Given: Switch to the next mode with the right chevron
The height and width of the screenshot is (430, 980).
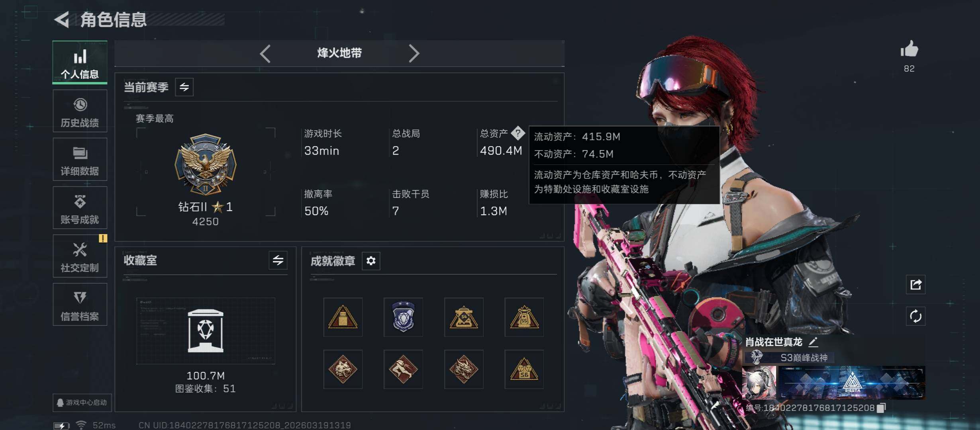Looking at the screenshot, I should pos(414,53).
